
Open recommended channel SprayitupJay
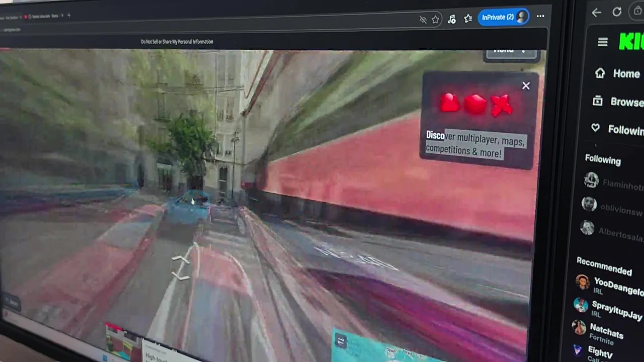608,309
